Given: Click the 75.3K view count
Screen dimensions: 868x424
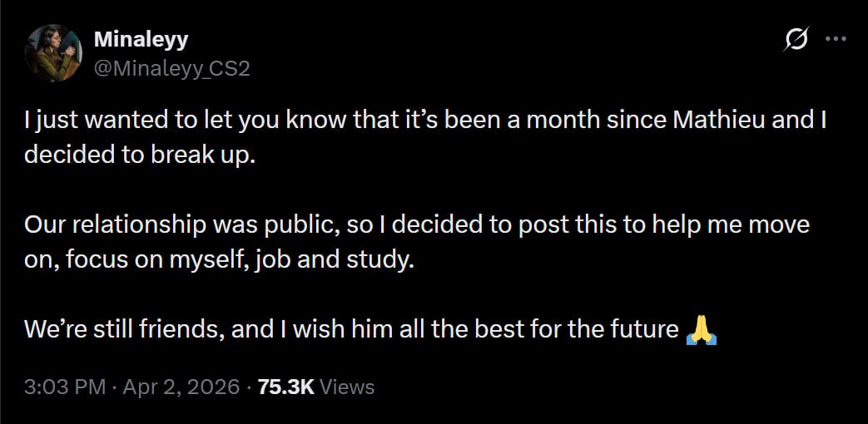Looking at the screenshot, I should click(x=285, y=387).
